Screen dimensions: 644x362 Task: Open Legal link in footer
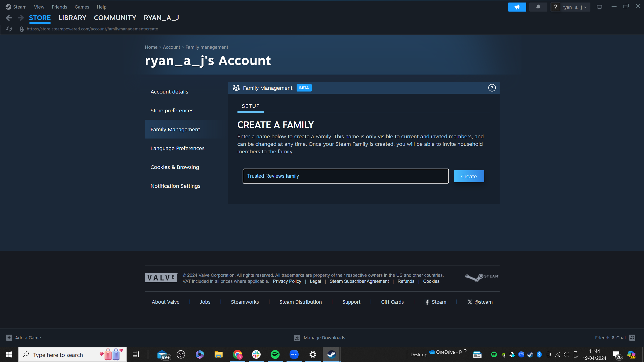point(315,281)
